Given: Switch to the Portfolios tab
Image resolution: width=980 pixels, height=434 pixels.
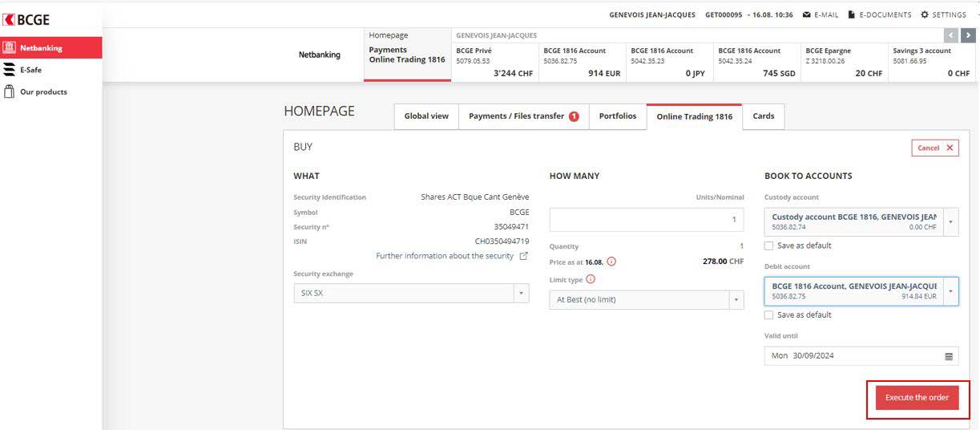Looking at the screenshot, I should [618, 116].
